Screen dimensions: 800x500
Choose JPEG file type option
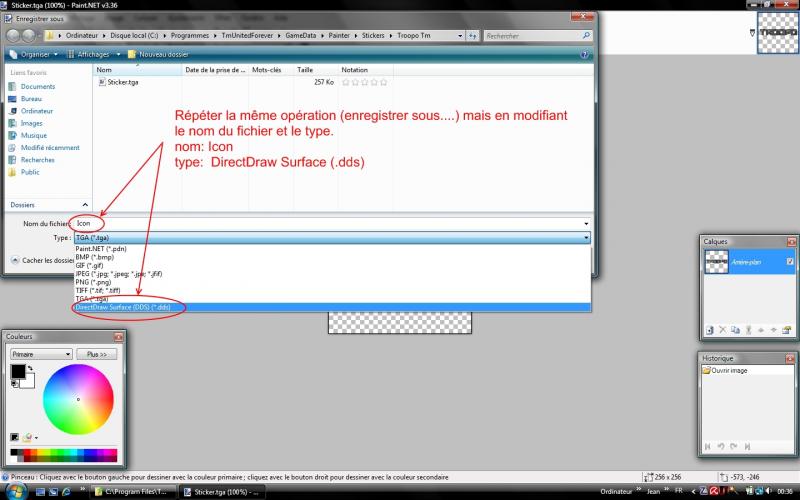pos(332,274)
